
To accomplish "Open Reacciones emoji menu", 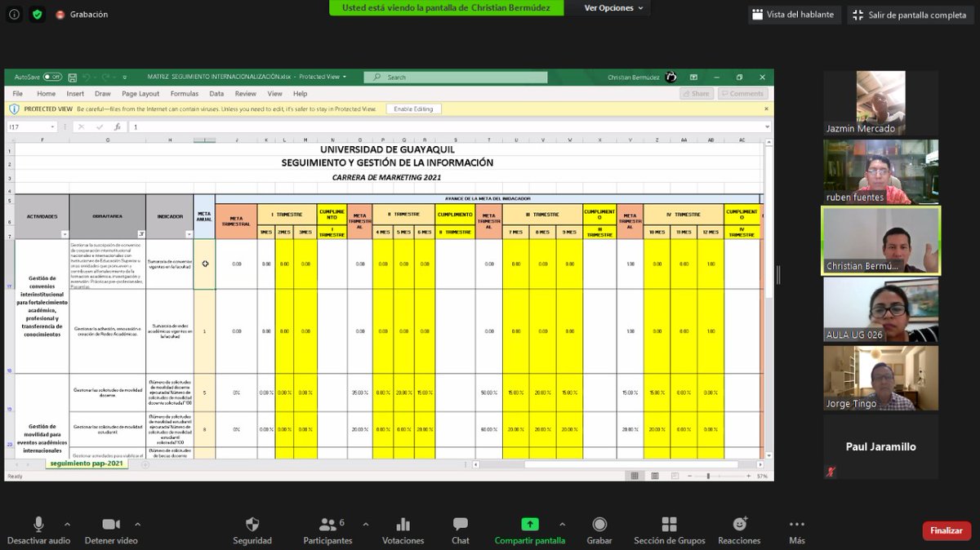I will (739, 530).
